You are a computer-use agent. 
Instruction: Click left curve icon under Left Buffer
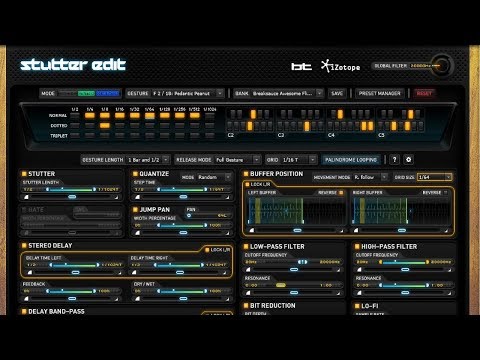click(251, 230)
